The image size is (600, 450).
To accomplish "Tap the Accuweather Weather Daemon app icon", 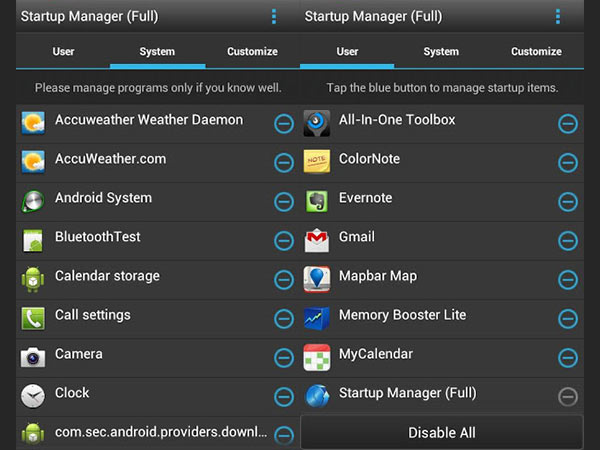I will coord(33,122).
